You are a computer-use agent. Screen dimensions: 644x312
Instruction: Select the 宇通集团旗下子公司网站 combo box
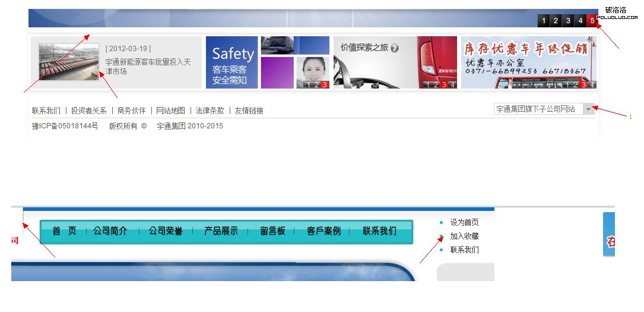[x=544, y=109]
